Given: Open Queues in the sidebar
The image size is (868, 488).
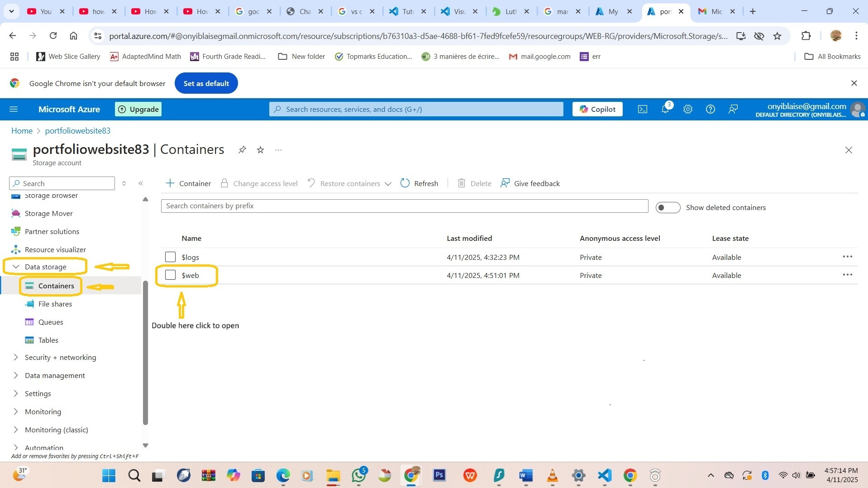Looking at the screenshot, I should point(50,322).
